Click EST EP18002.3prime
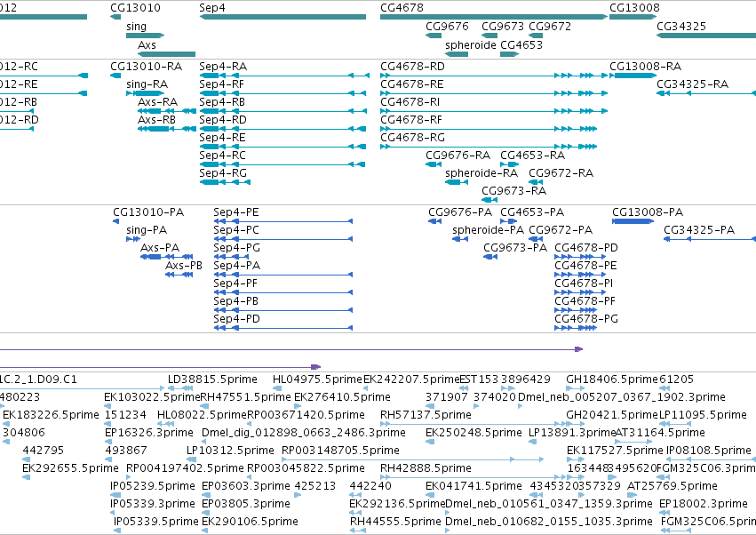Viewport: 756px width, 535px height. pyautogui.click(x=664, y=514)
